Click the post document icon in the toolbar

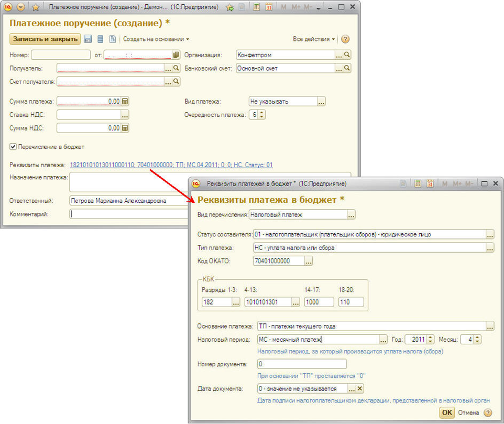point(100,39)
